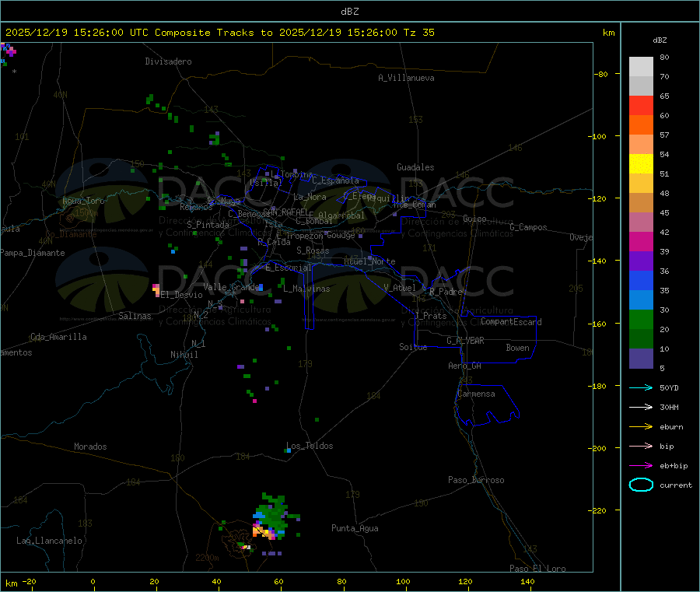Click the dBZ title at top
This screenshot has width=700, height=592.
349,12
